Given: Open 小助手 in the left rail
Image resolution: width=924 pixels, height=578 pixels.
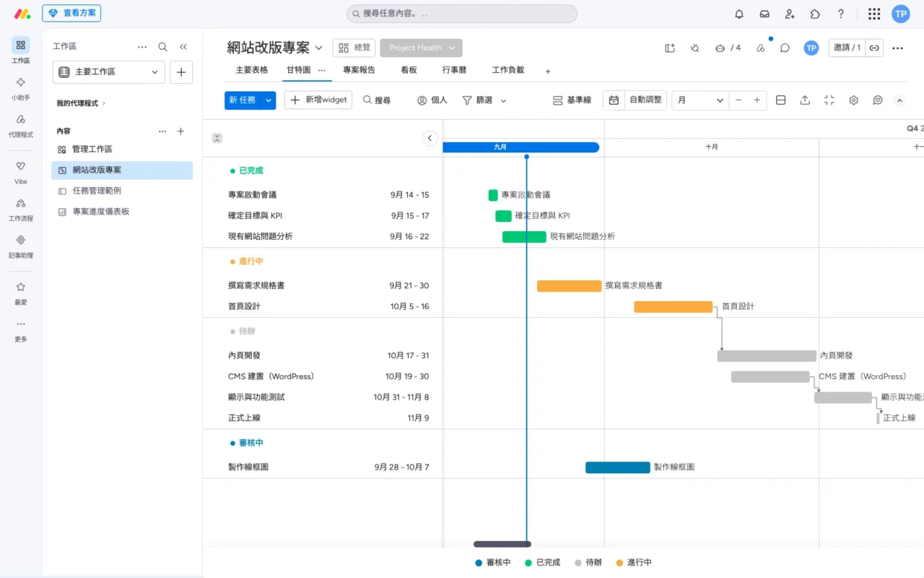Looking at the screenshot, I should tap(21, 88).
